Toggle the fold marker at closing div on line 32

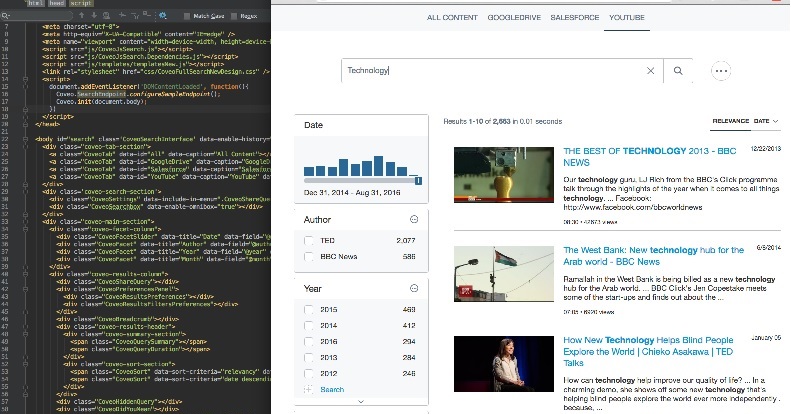tap(25, 214)
